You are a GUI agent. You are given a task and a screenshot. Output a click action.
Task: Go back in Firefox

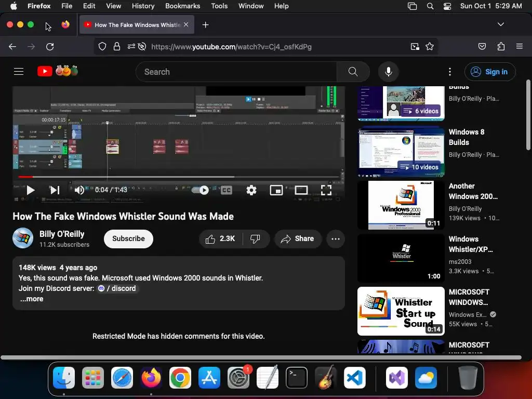(12, 47)
